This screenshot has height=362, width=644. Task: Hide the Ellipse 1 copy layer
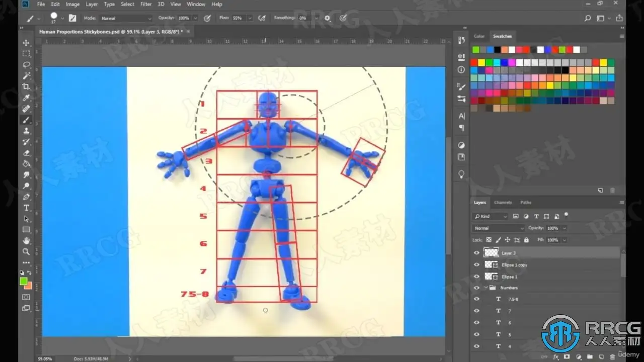click(x=476, y=264)
